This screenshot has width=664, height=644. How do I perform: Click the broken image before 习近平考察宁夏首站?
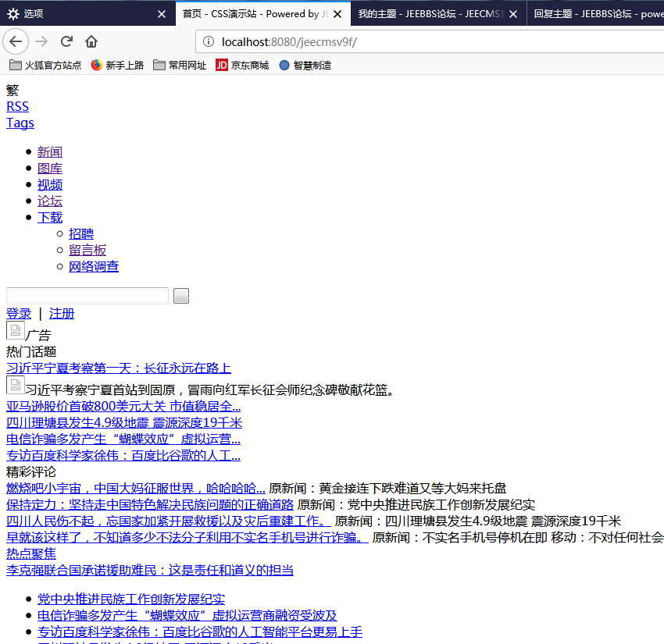[16, 385]
